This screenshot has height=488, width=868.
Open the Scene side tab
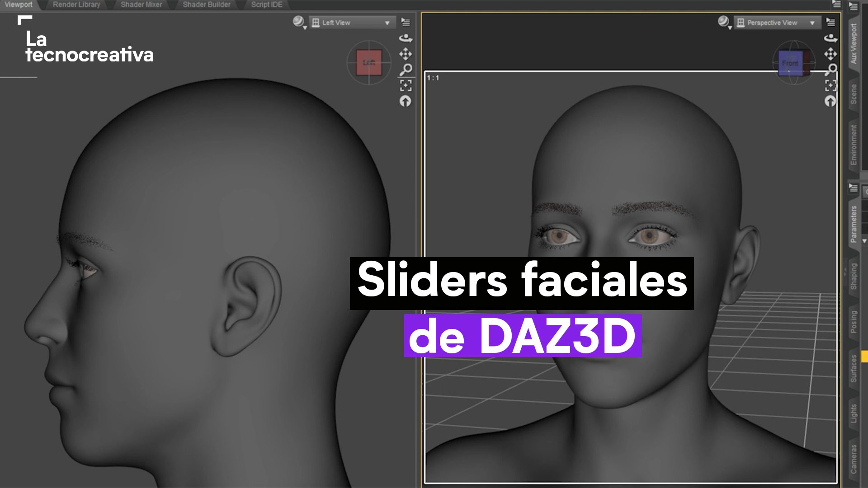coord(853,94)
